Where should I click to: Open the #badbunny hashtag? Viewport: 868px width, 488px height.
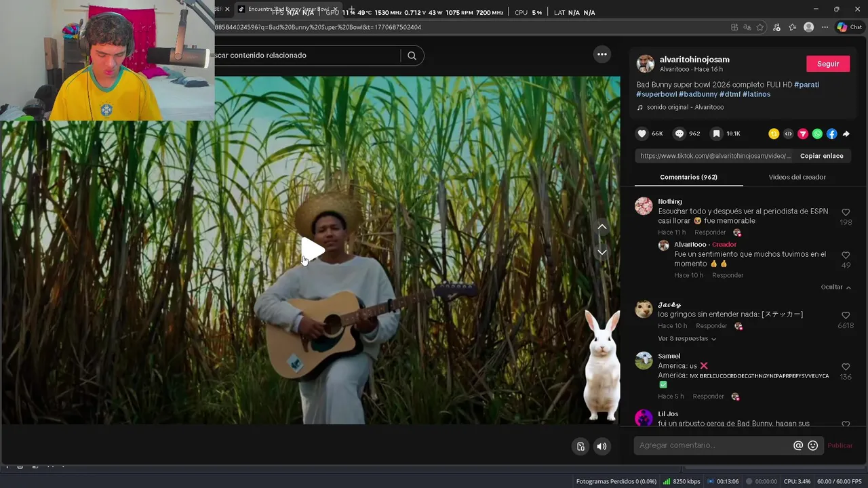click(698, 94)
